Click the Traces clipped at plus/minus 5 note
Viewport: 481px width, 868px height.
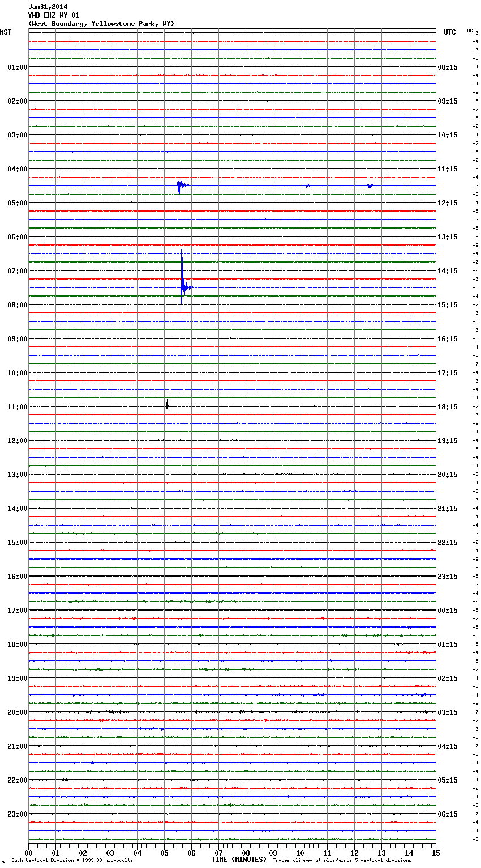click(342, 861)
